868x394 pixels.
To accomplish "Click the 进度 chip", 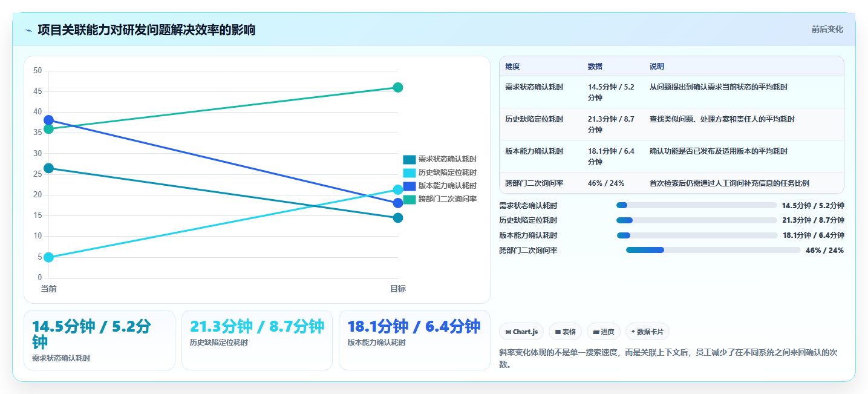I will 604,332.
